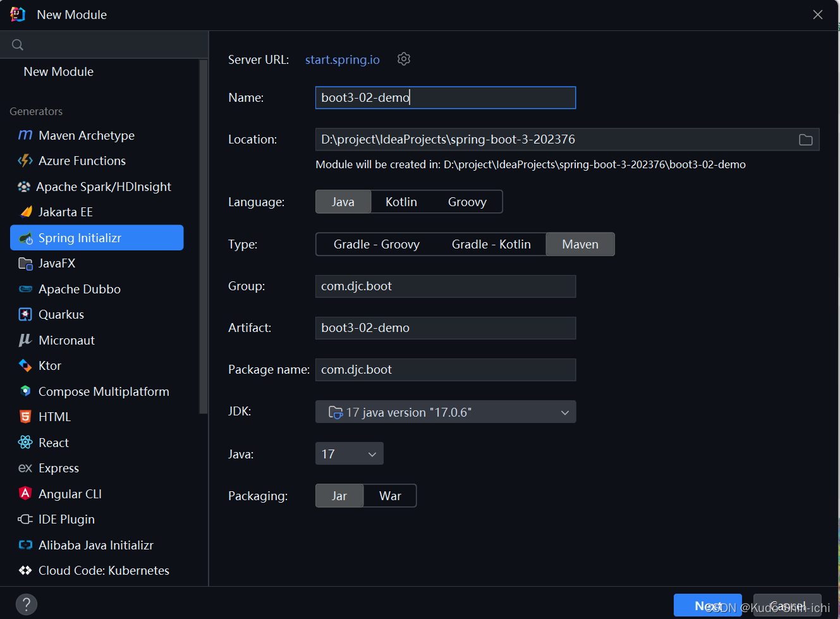The width and height of the screenshot is (840, 619).
Task: Select Micronaut generator
Action: tap(97, 340)
